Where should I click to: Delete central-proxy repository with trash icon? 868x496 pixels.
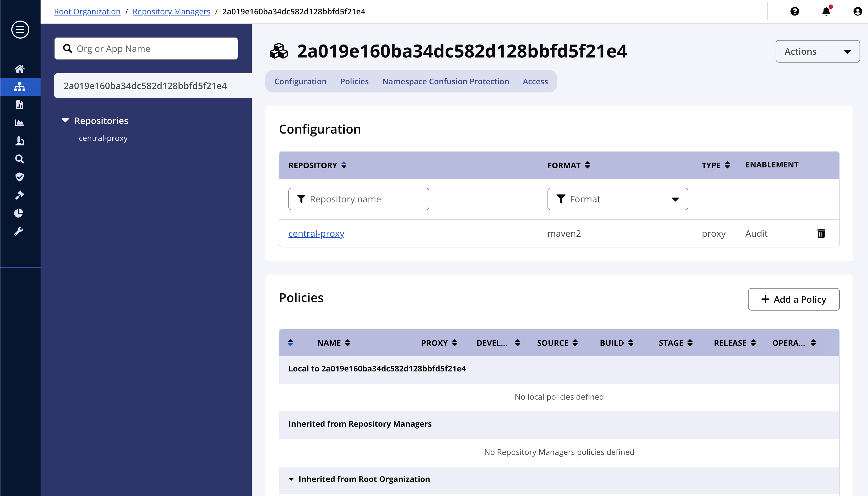[821, 233]
